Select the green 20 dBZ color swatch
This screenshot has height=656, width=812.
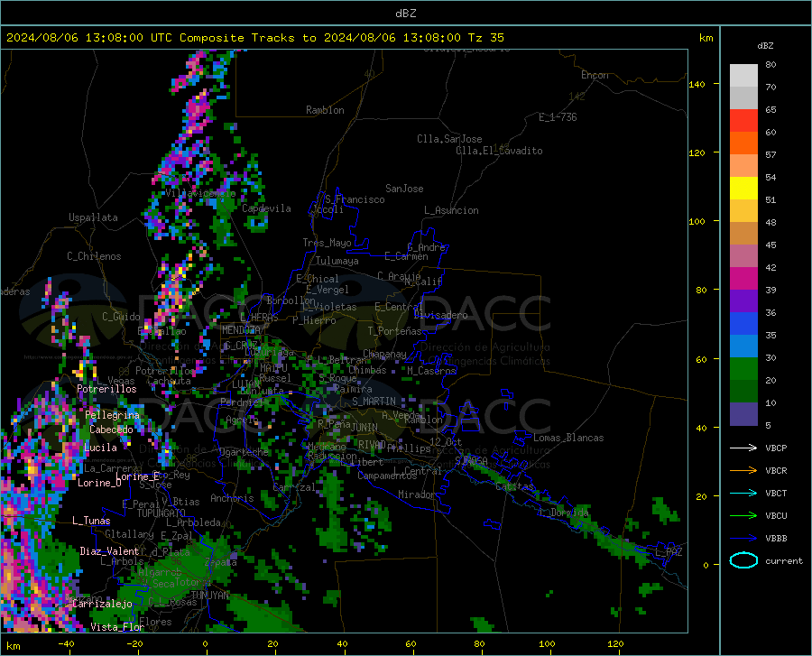point(743,369)
